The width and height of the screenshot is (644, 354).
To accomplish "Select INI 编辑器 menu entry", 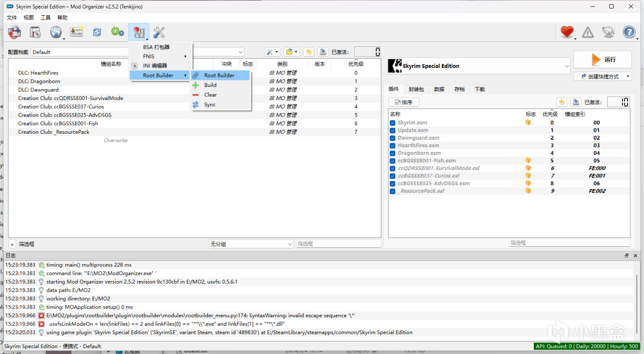I will coord(160,65).
